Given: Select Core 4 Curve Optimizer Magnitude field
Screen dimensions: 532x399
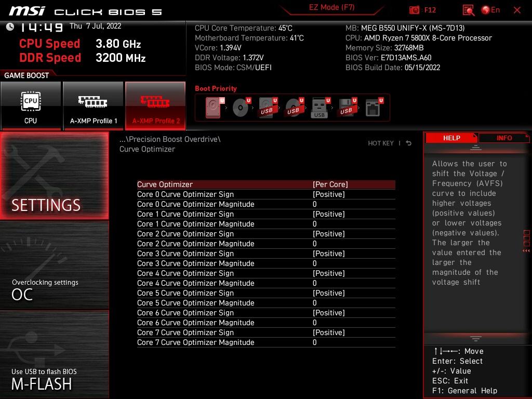Looking at the screenshot, I should click(x=266, y=283).
